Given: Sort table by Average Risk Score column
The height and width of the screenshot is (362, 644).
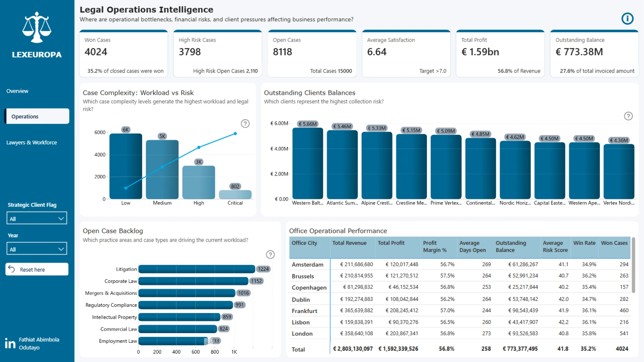Looking at the screenshot, I should click(x=555, y=247).
